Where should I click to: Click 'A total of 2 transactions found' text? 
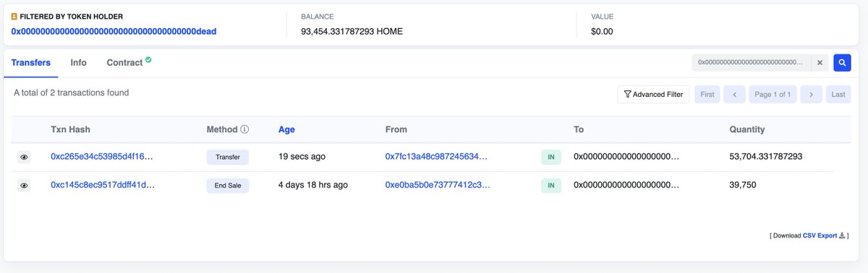click(x=72, y=92)
